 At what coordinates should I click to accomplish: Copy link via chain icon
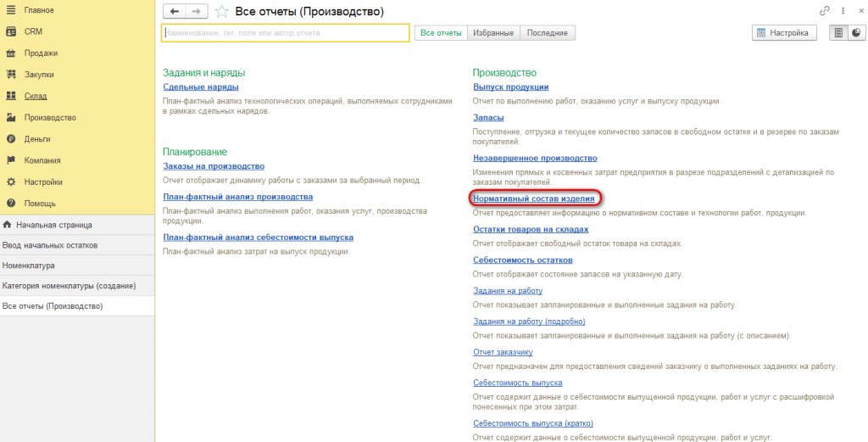point(825,10)
